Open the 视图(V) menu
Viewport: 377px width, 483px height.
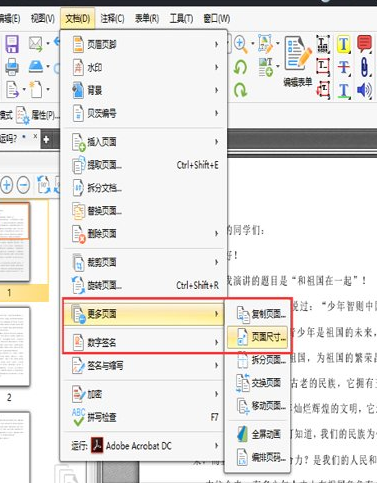coord(43,18)
